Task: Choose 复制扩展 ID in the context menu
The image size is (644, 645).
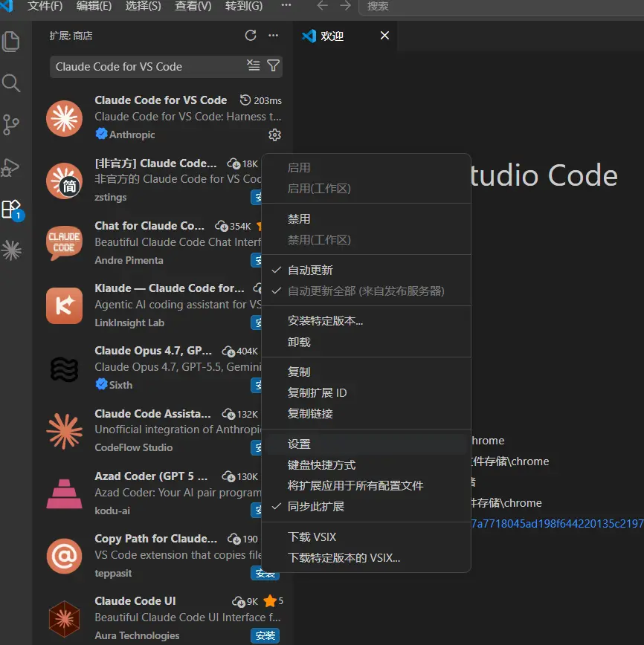Action: [366, 393]
